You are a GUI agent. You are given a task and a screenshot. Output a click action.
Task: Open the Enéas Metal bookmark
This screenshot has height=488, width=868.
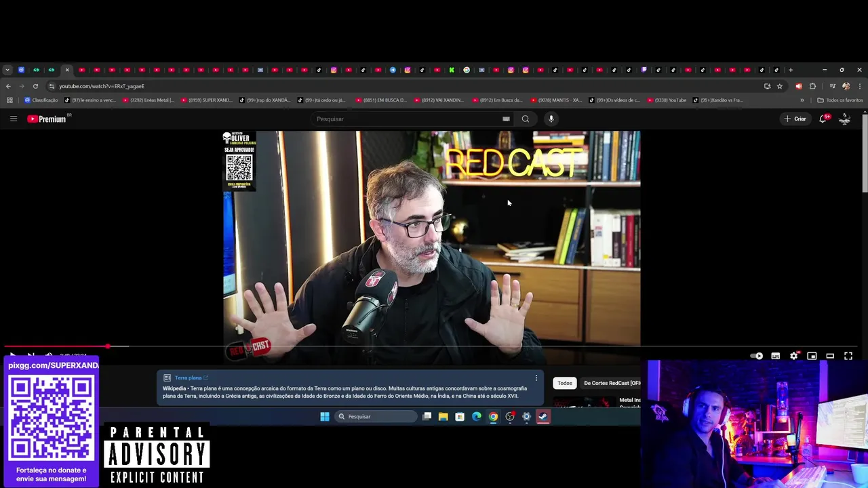click(x=149, y=100)
